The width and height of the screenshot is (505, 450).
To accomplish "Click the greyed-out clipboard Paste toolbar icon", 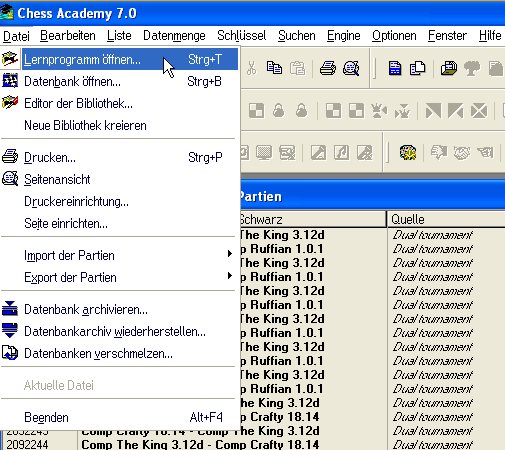I will [x=297, y=68].
